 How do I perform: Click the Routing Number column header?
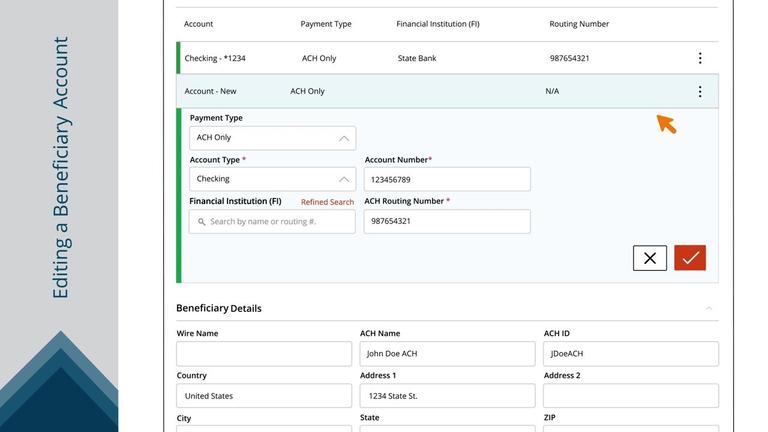(x=579, y=24)
